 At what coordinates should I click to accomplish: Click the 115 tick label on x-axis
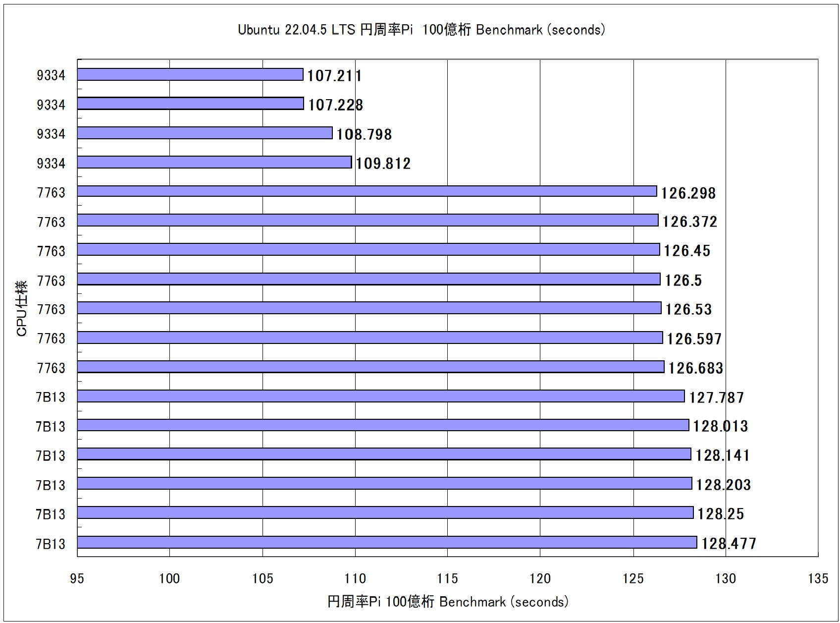pyautogui.click(x=448, y=578)
